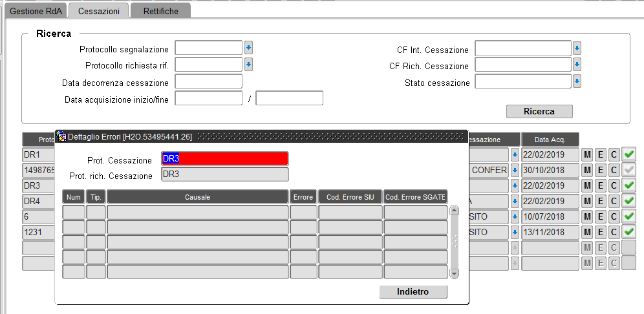644x314 pixels.
Task: Click the Cod. Errore SIU column header
Action: [x=350, y=197]
